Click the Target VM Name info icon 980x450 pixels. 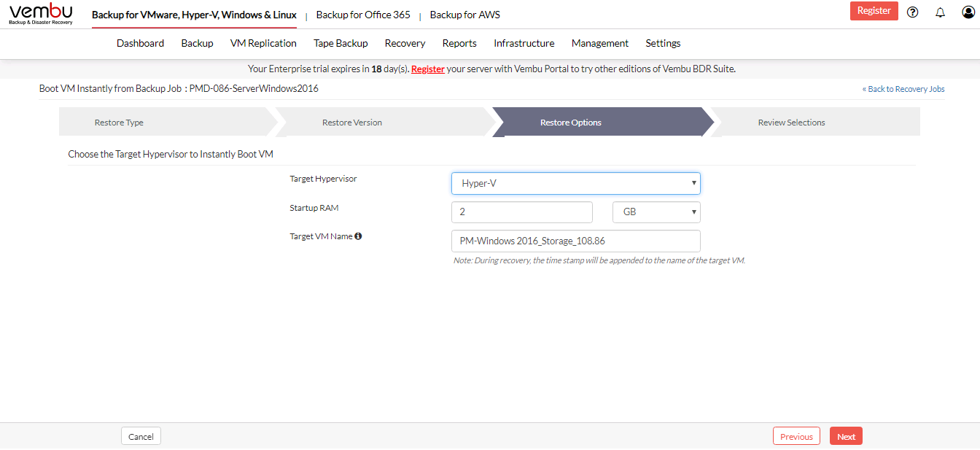click(x=358, y=236)
